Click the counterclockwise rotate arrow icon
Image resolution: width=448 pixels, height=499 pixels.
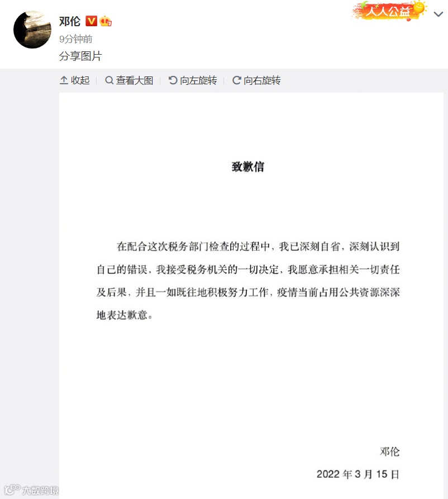[173, 80]
